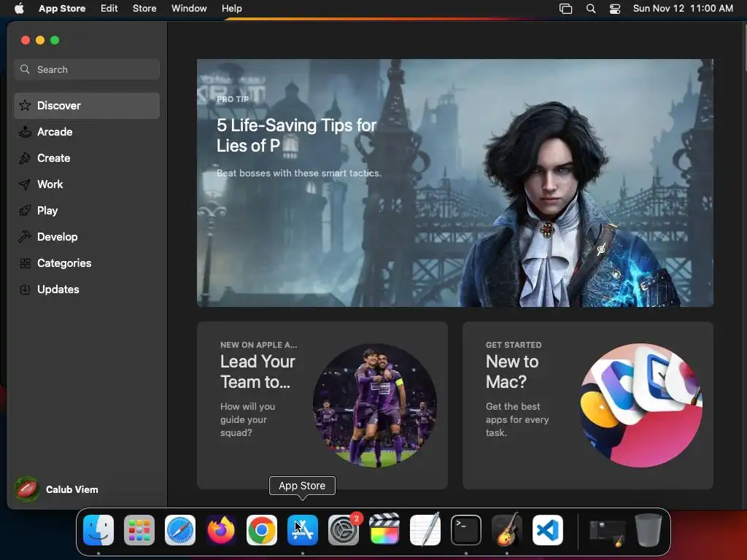Click the Updates download icon
Viewport: 747px width, 560px height.
pyautogui.click(x=25, y=289)
